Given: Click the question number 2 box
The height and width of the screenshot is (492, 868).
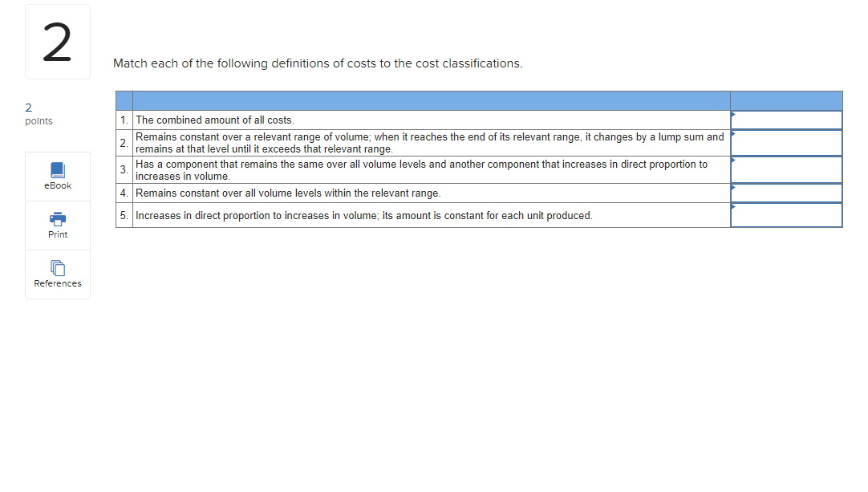Looking at the screenshot, I should pos(57,41).
